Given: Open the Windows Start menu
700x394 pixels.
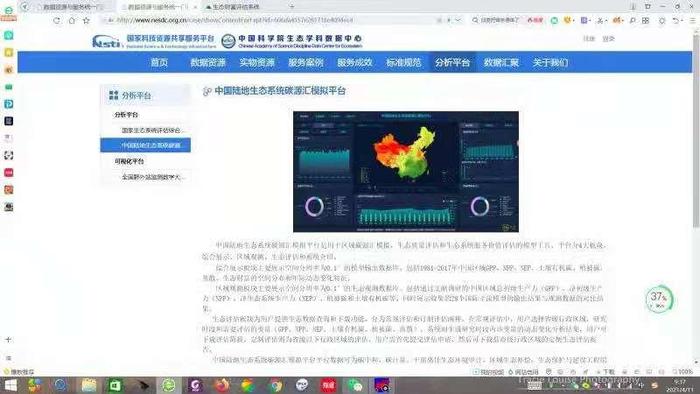Looking at the screenshot, I should pos(10,386).
